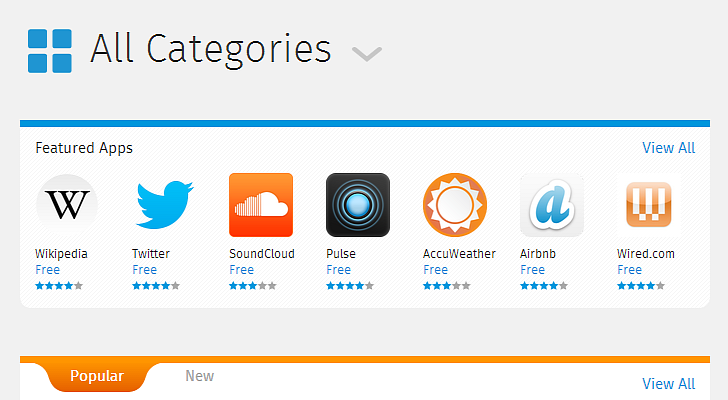The image size is (728, 400).
Task: Click the star rating under Wikipedia
Action: 59,285
